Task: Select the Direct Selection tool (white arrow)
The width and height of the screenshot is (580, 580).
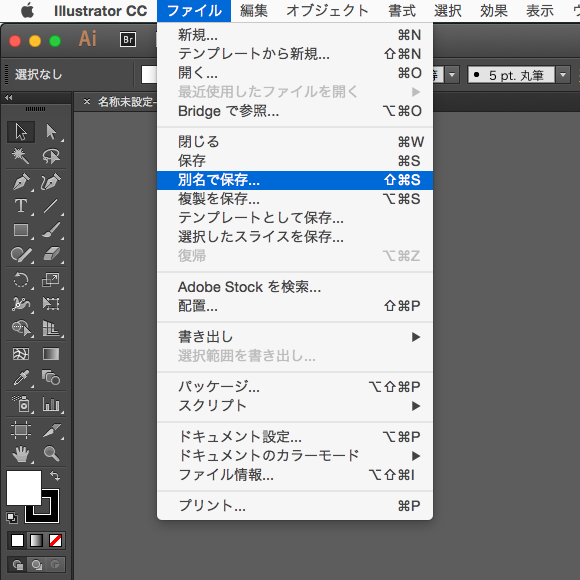Action: [x=51, y=132]
